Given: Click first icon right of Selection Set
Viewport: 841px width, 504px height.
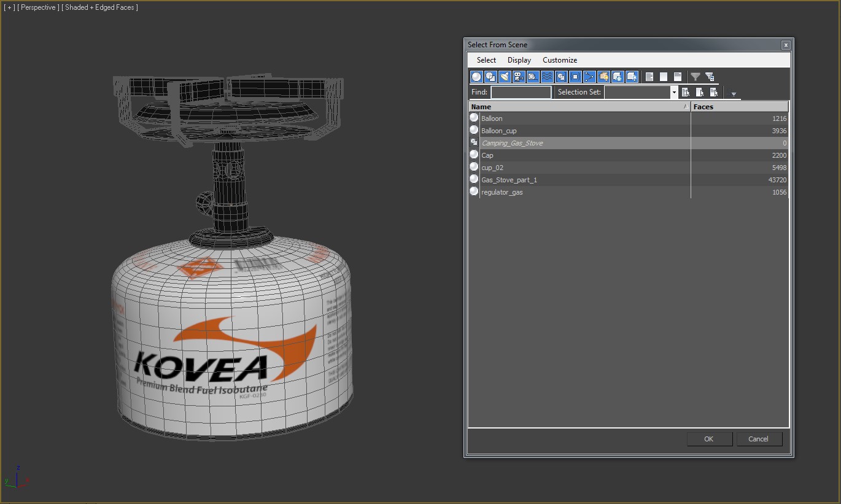Looking at the screenshot, I should tap(686, 92).
